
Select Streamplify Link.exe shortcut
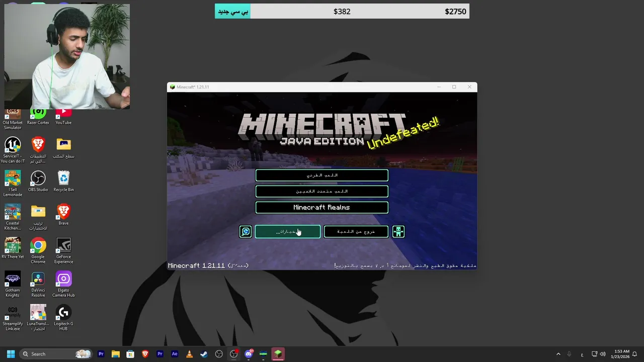click(x=13, y=318)
